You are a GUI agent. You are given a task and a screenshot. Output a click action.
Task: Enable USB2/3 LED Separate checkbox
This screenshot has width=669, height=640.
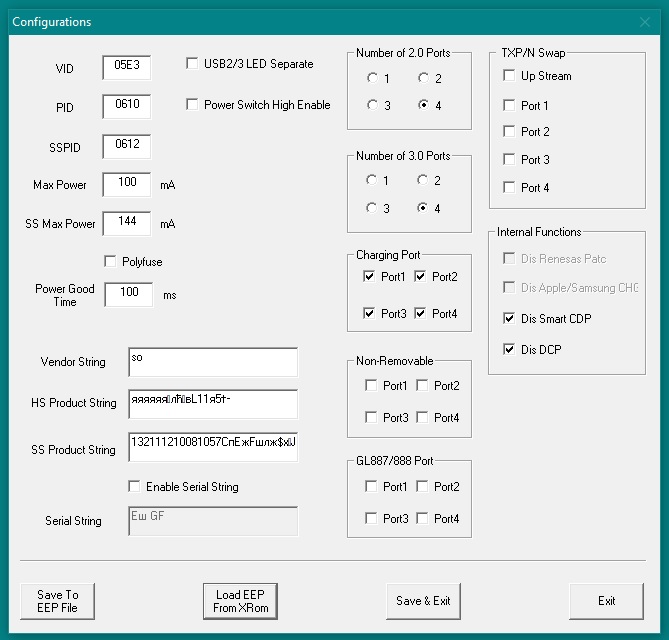click(x=193, y=64)
